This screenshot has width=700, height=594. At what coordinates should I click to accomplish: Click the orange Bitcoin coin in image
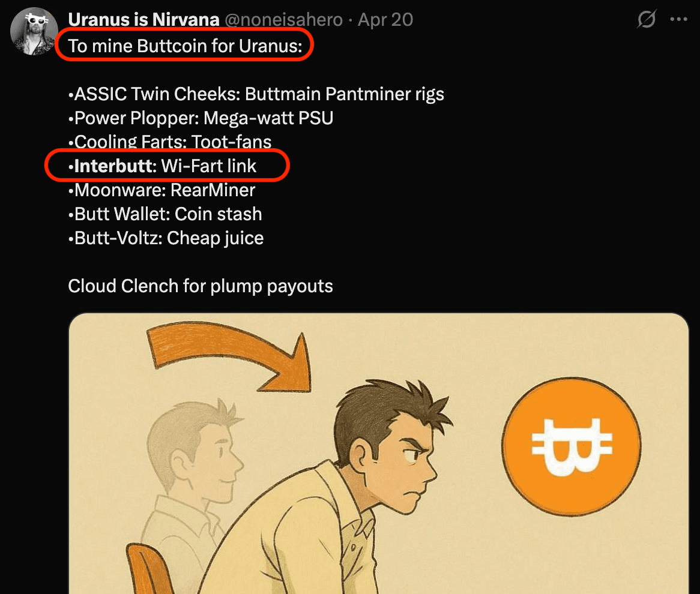572,446
